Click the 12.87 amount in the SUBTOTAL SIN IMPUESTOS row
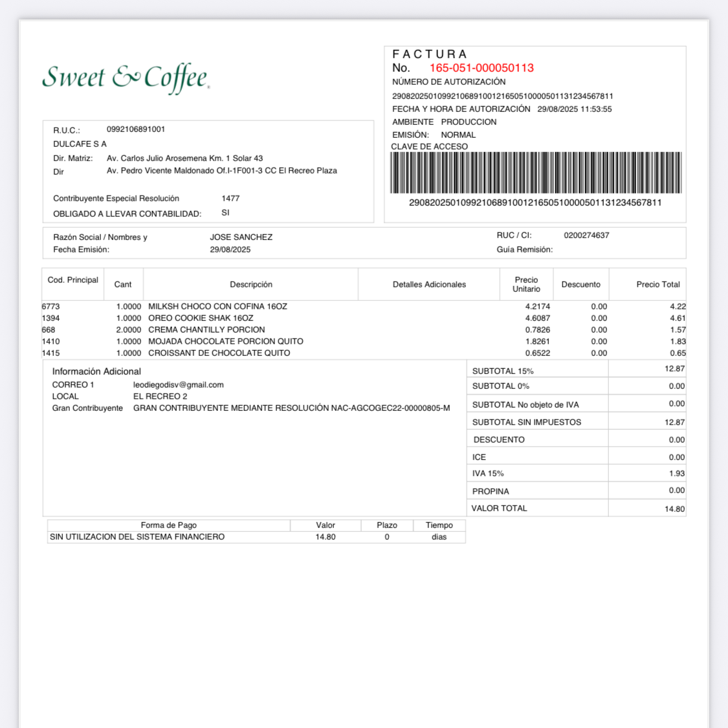This screenshot has height=728, width=728. [x=674, y=422]
